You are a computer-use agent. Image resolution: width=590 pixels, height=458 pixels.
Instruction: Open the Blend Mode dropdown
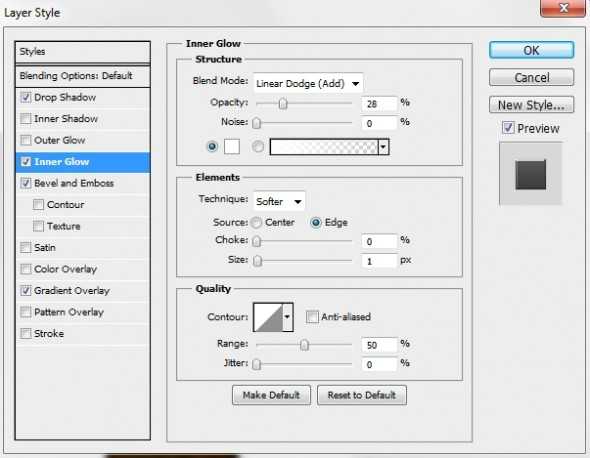click(x=308, y=83)
